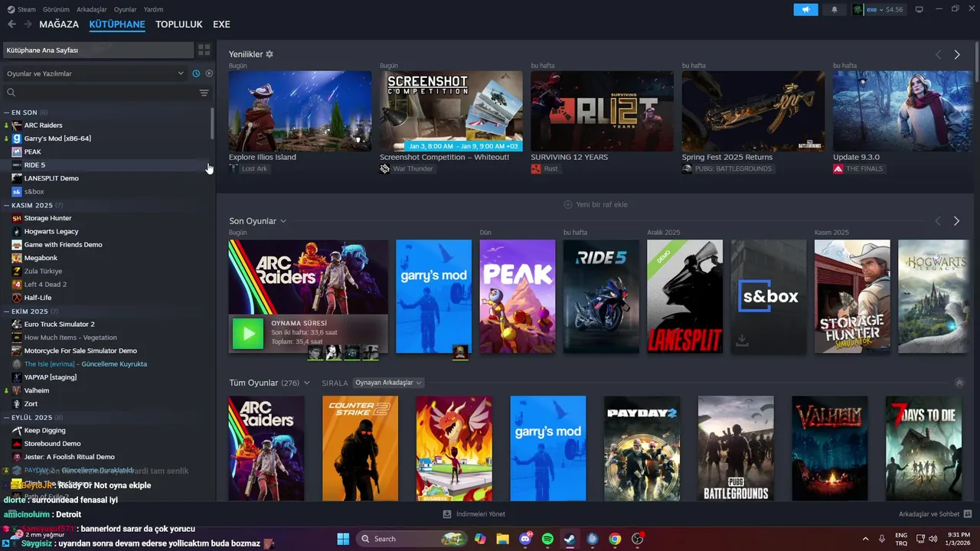The width and height of the screenshot is (980, 551).
Task: Go to the TOPLULUK tab
Action: pyautogui.click(x=179, y=24)
